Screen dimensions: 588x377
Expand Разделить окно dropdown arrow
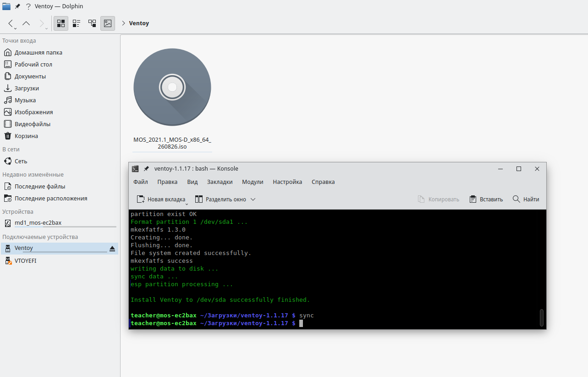(x=253, y=200)
